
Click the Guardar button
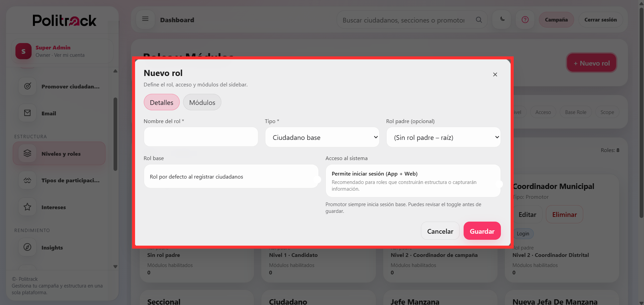[x=482, y=231]
